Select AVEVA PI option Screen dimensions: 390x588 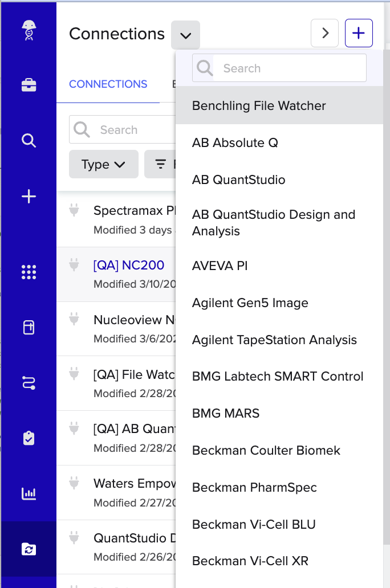279,266
